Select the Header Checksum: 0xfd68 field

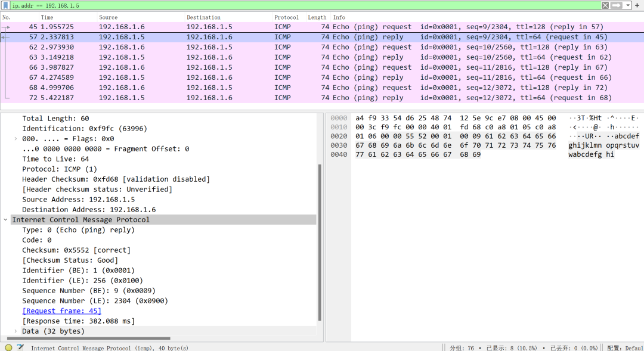click(116, 179)
